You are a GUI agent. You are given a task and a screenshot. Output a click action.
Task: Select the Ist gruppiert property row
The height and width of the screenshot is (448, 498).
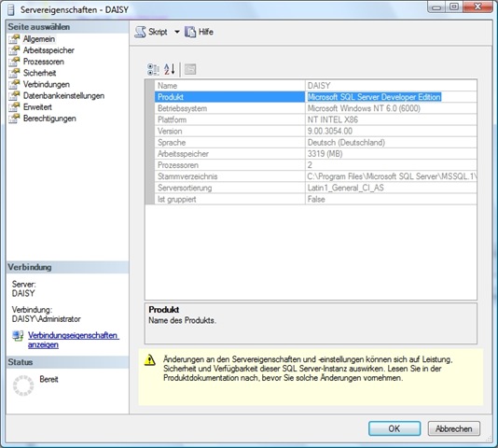point(316,200)
